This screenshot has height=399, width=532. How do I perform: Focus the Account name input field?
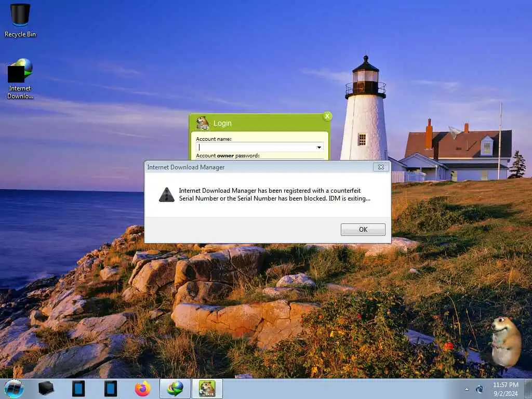[x=260, y=147]
